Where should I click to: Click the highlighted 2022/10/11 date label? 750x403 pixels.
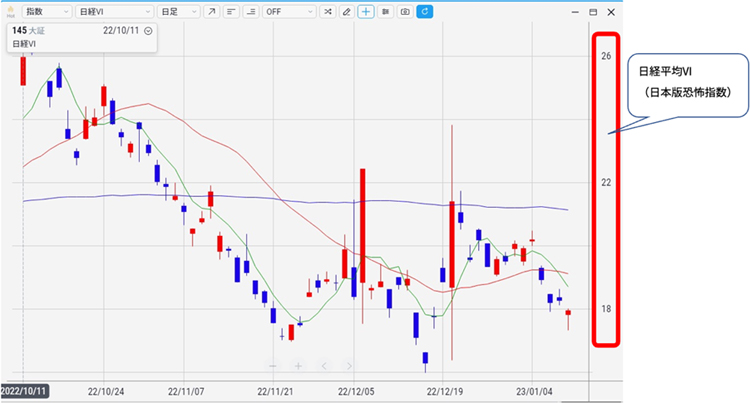point(25,391)
